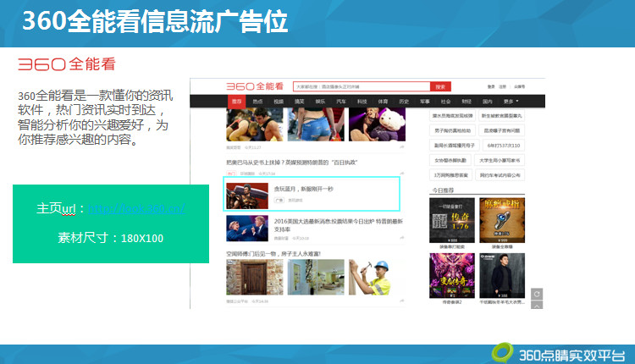Image resolution: width=635 pixels, height=364 pixels.
Task: Open the wooden door photo thumbnail
Action: point(254,278)
